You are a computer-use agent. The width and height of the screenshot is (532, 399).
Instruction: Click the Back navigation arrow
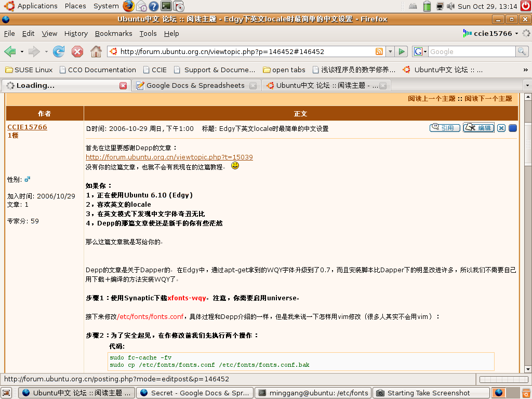10,51
